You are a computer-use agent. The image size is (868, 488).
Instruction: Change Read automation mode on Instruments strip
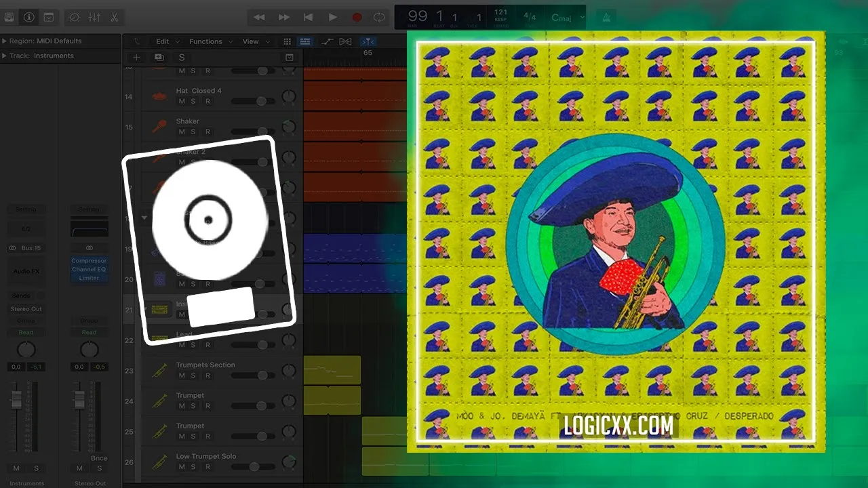click(x=26, y=332)
